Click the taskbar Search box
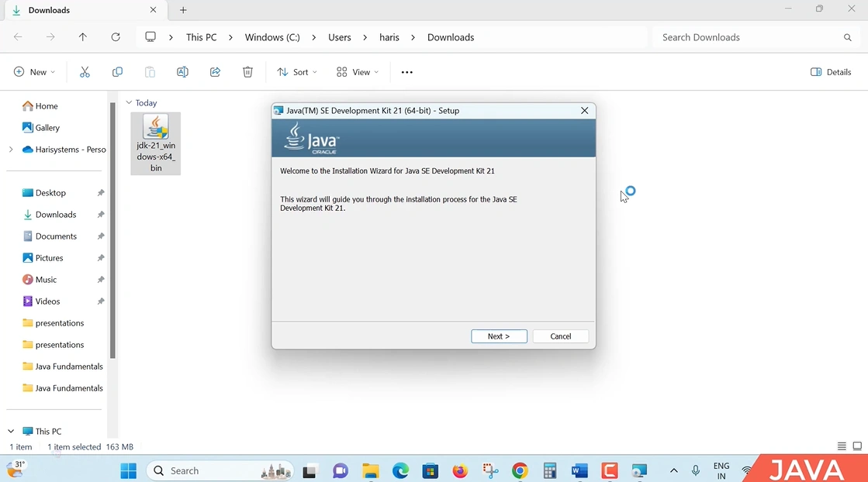This screenshot has width=868, height=482. pos(220,471)
